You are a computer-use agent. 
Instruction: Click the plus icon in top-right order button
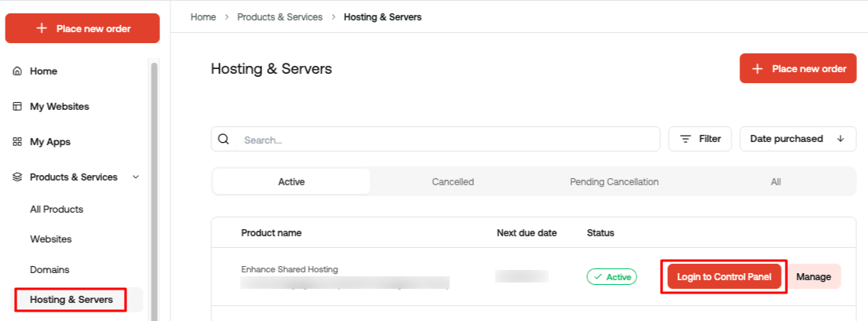coord(758,68)
